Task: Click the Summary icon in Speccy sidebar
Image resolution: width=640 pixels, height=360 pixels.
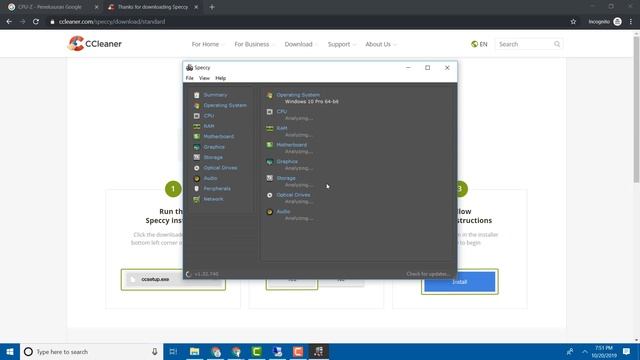Action: coord(197,95)
